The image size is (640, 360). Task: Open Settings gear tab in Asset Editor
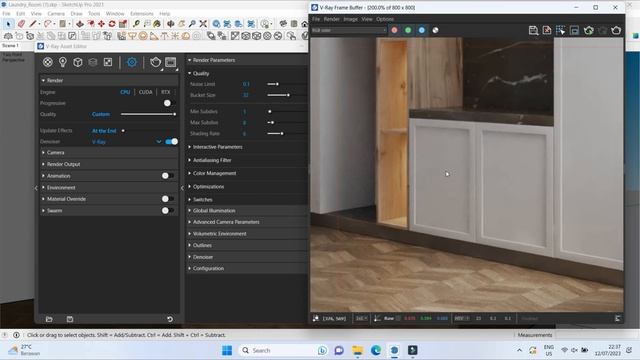tap(132, 62)
